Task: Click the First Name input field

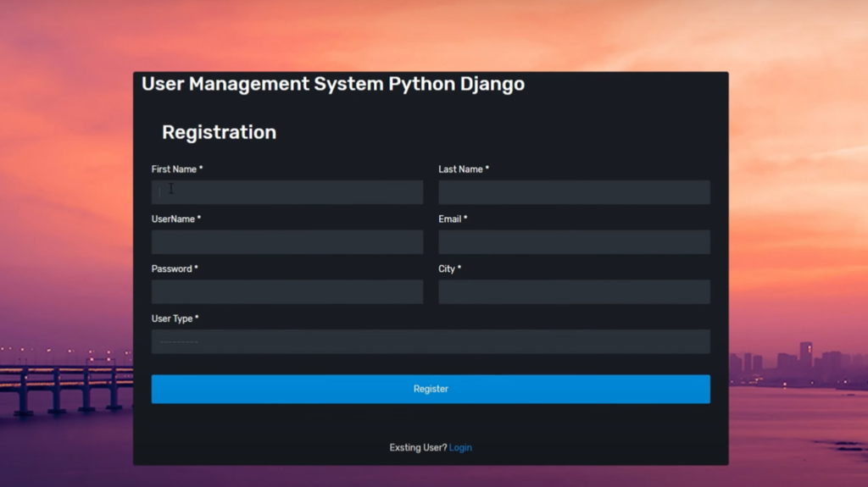Action: 287,192
